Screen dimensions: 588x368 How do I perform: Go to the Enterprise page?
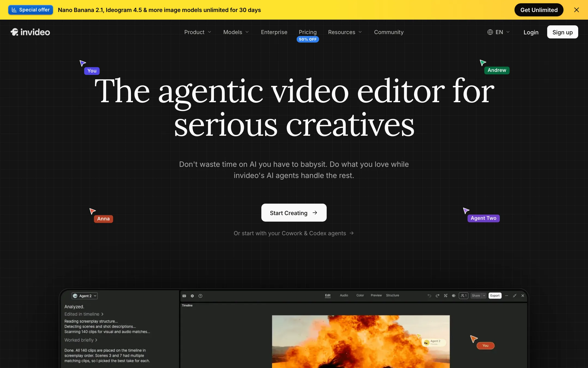click(274, 32)
